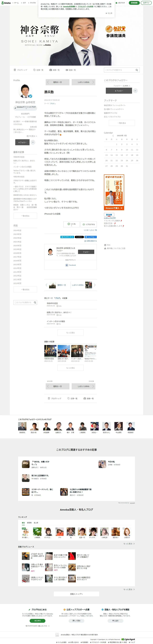The image size is (153, 644).
Task: Click the B! ブックマーク share button
Action: coord(67,237)
